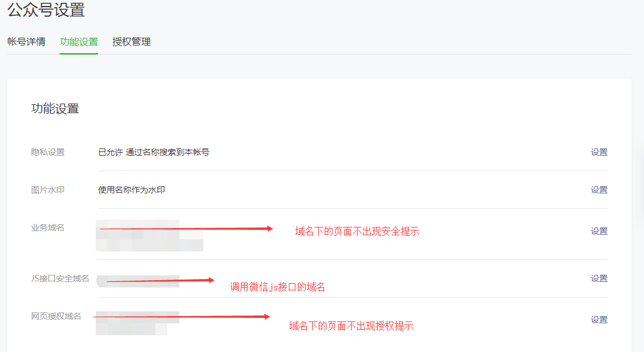This screenshot has width=644, height=352.
Task: Select the active 功能设置 tab
Action: [x=78, y=42]
